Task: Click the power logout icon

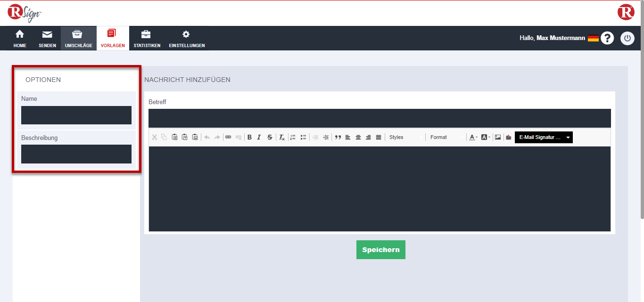Action: tap(627, 38)
